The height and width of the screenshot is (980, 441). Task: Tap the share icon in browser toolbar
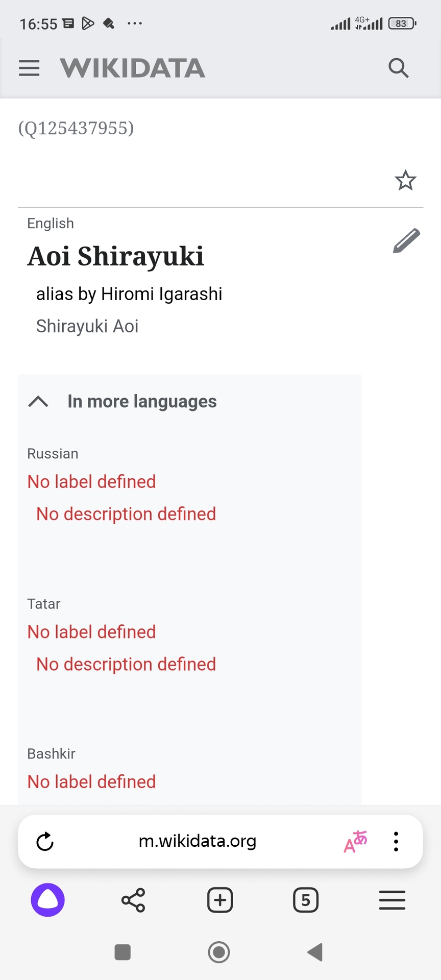[133, 900]
